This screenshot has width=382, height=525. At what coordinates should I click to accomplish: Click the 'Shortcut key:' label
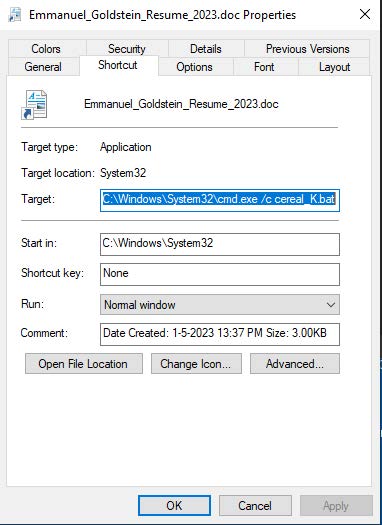click(x=52, y=273)
